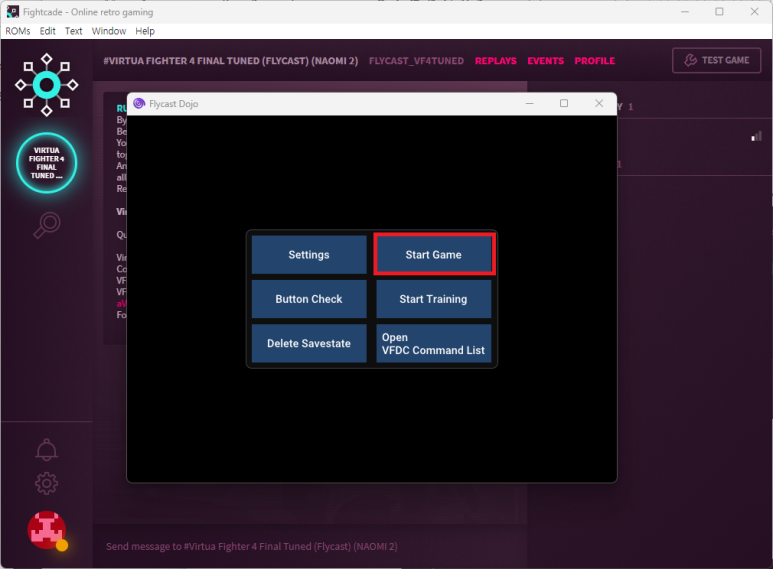Open the Window menu
773x569 pixels.
tap(109, 31)
